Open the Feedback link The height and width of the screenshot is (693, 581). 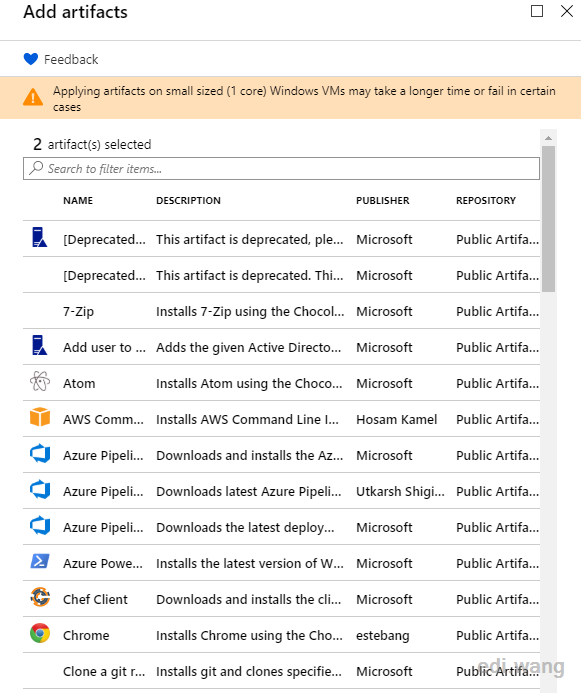click(71, 59)
